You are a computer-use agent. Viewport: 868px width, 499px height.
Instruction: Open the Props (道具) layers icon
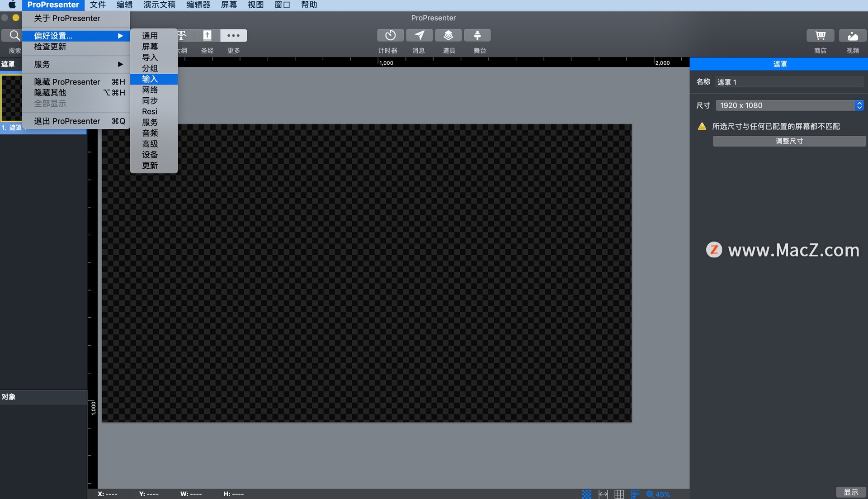(448, 35)
